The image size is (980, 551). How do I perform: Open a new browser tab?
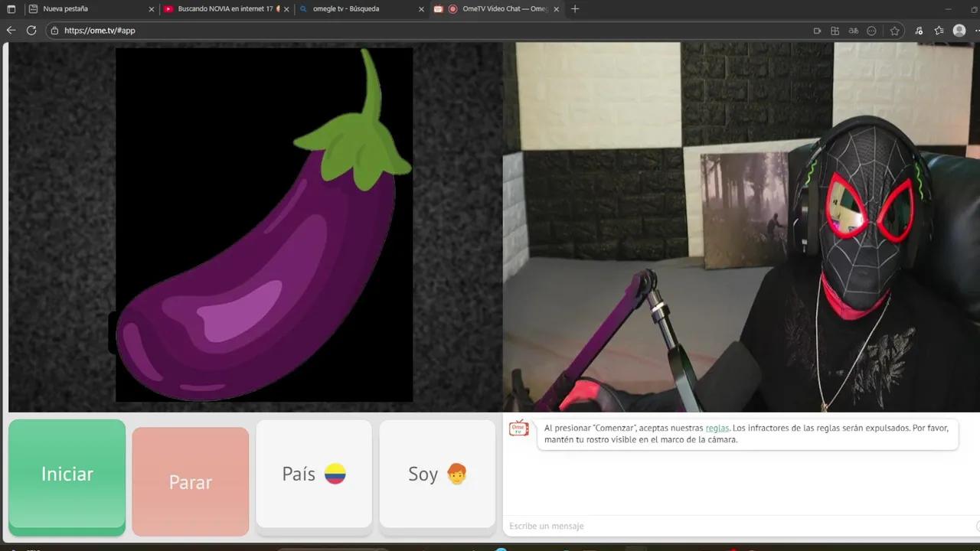(x=575, y=9)
